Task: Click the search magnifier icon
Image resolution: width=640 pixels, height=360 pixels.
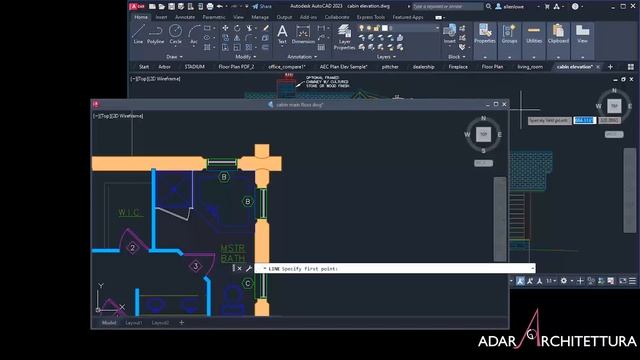Action: [x=489, y=7]
